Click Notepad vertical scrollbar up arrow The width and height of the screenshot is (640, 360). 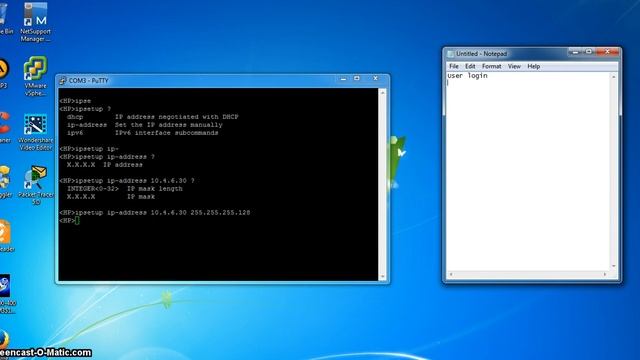pyautogui.click(x=613, y=77)
